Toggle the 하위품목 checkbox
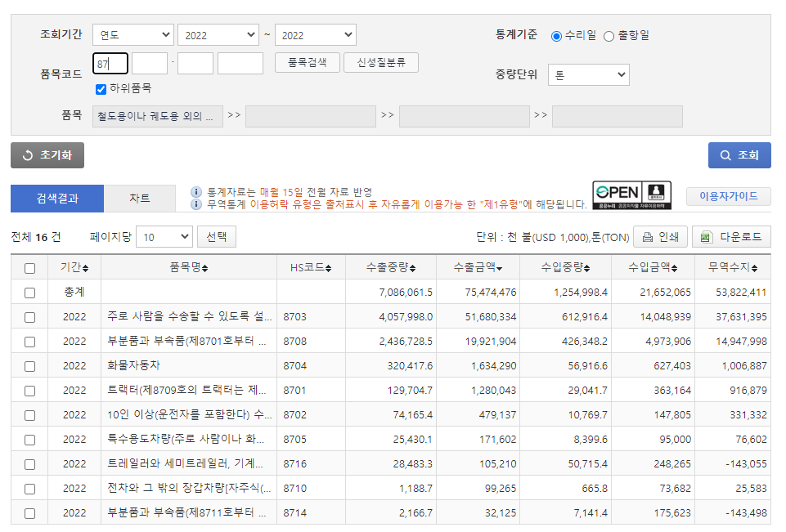This screenshot has width=786, height=532. pyautogui.click(x=101, y=89)
